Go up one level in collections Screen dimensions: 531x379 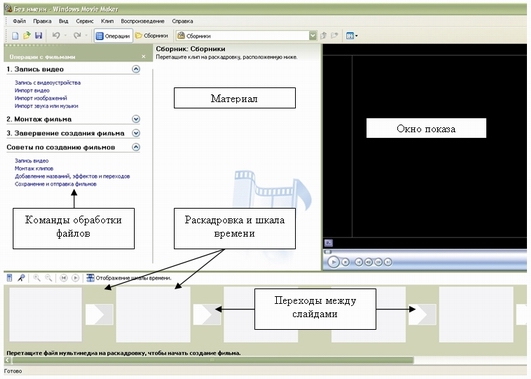[x=324, y=36]
